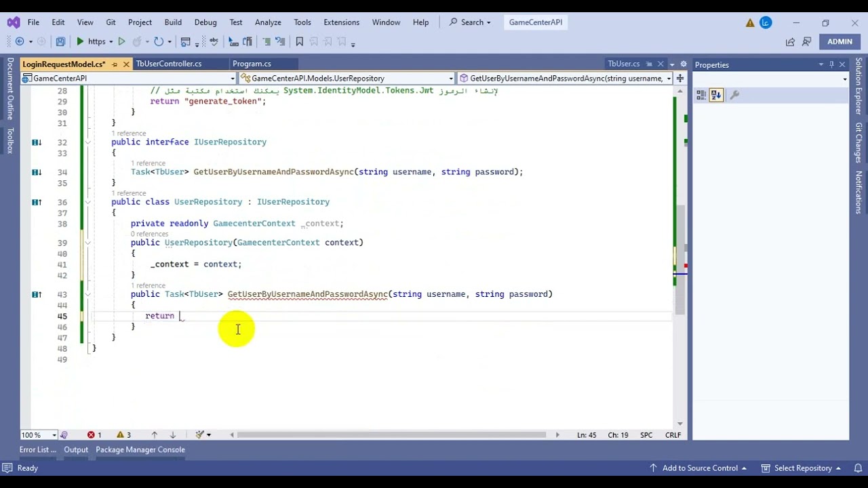Click the Navigate Backward arrow icon
The width and height of the screenshot is (868, 488).
[x=20, y=41]
